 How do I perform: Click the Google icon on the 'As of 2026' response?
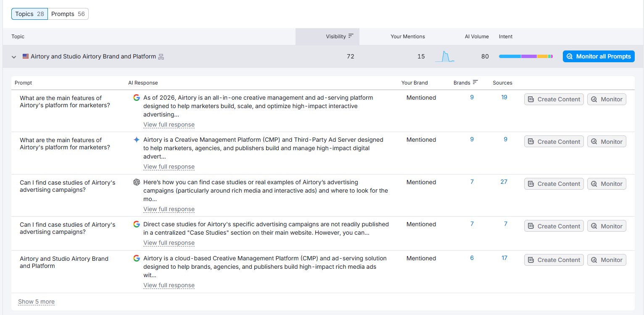(x=137, y=98)
